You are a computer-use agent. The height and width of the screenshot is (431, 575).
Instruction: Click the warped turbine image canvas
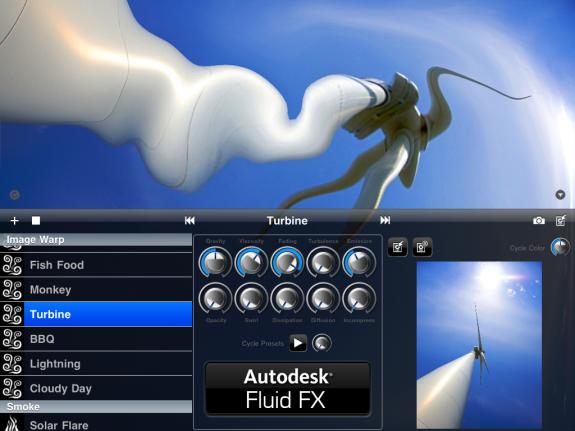[x=288, y=105]
